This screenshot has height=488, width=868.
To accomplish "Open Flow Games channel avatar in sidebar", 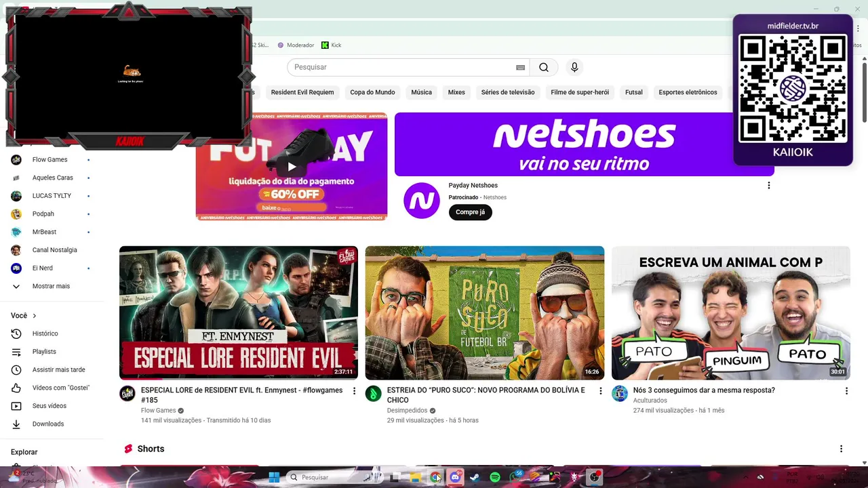I will 16,159.
